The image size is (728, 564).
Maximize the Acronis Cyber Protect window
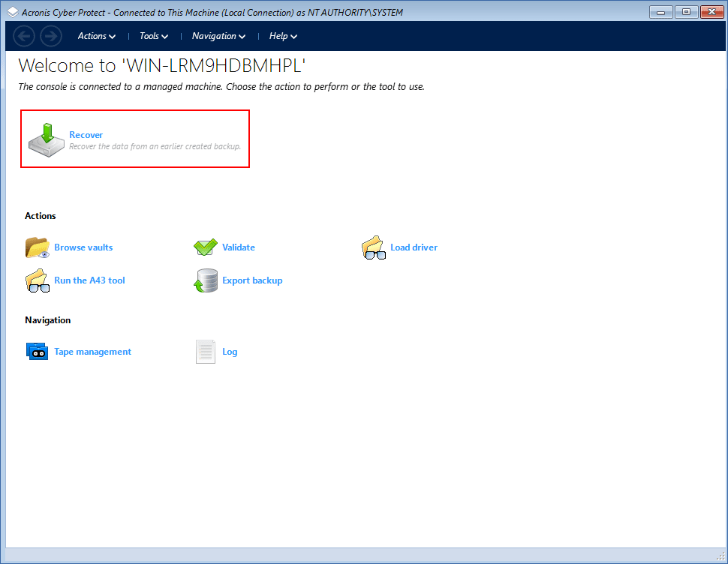(685, 11)
